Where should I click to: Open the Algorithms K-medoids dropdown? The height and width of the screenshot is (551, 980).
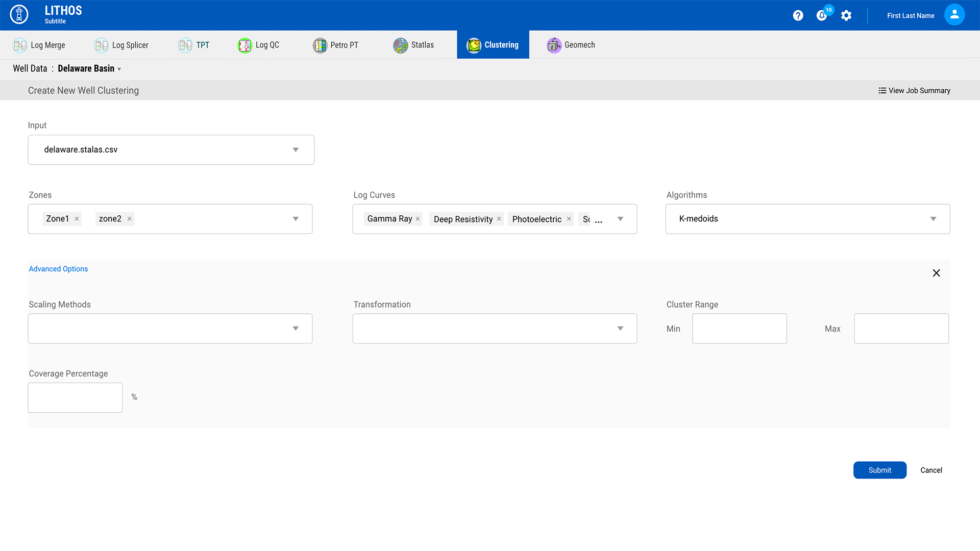[x=933, y=219]
